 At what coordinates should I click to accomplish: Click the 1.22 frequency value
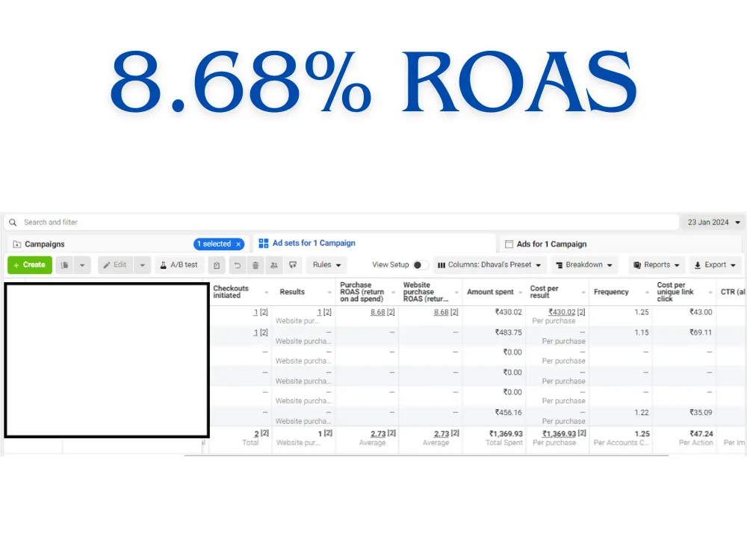pyautogui.click(x=642, y=412)
